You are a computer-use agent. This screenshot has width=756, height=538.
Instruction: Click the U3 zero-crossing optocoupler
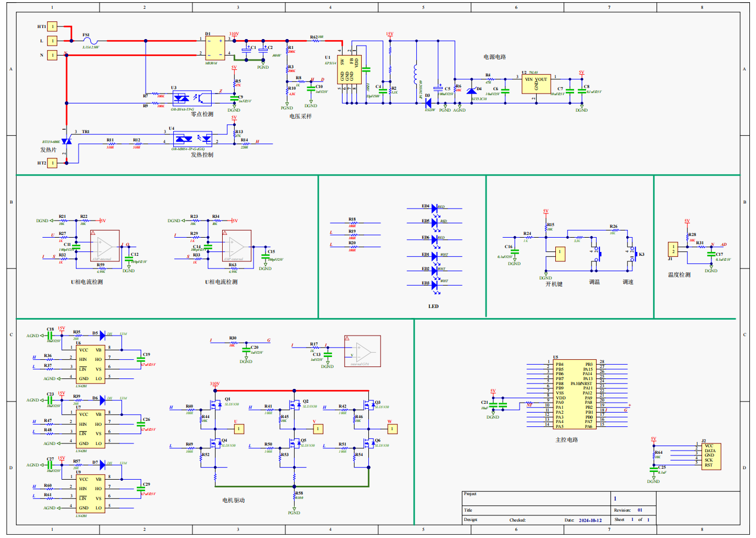tap(191, 98)
